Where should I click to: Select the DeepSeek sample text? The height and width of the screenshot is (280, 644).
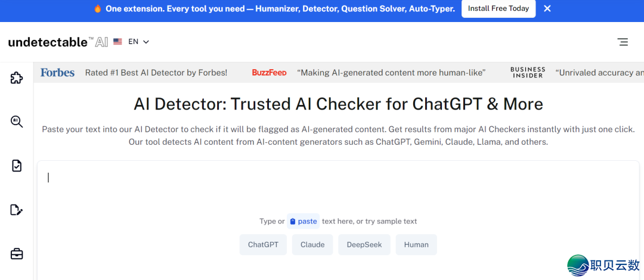click(x=364, y=245)
